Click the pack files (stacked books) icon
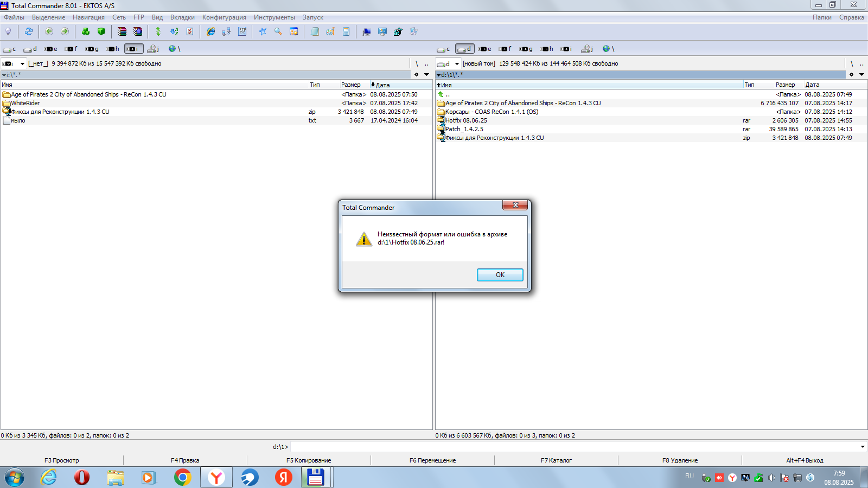Screen dimensions: 868x488 [x=122, y=31]
